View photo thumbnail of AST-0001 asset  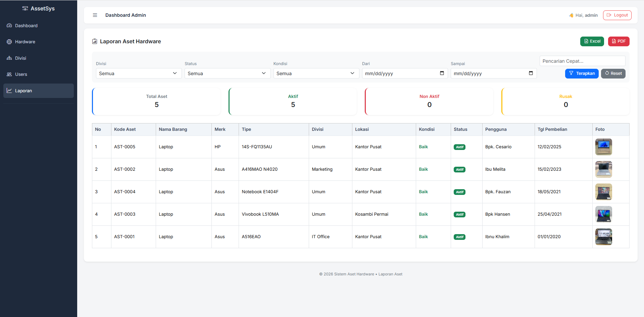coord(603,237)
